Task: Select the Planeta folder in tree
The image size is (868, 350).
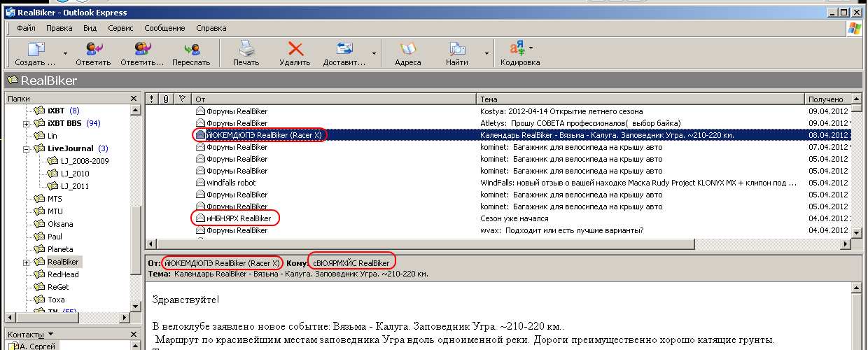Action: (59, 249)
